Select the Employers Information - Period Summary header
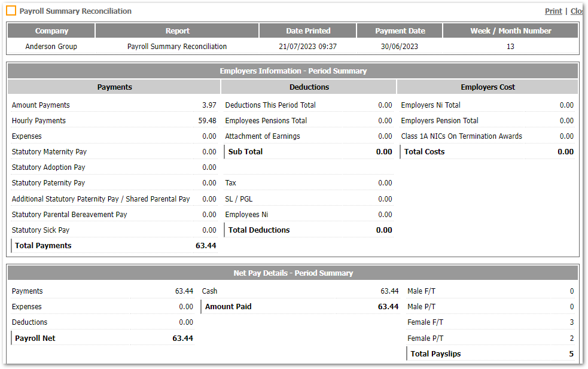This screenshot has width=588, height=369. coord(293,71)
